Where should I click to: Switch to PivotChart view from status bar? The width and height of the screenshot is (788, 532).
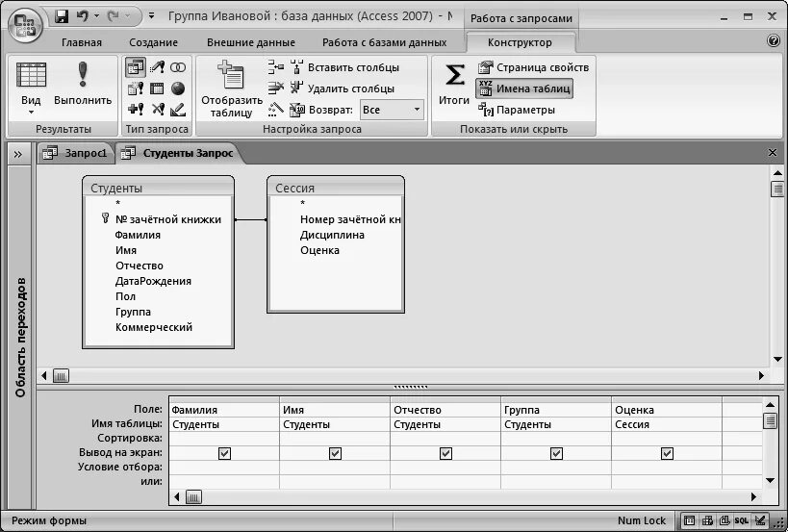point(724,520)
